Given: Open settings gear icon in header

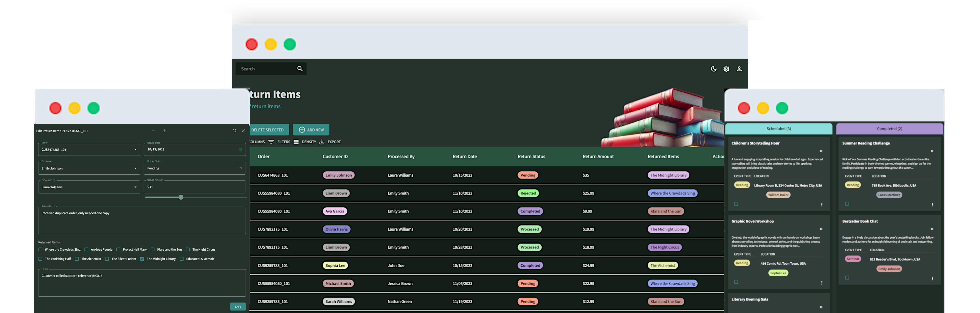Looking at the screenshot, I should [726, 69].
